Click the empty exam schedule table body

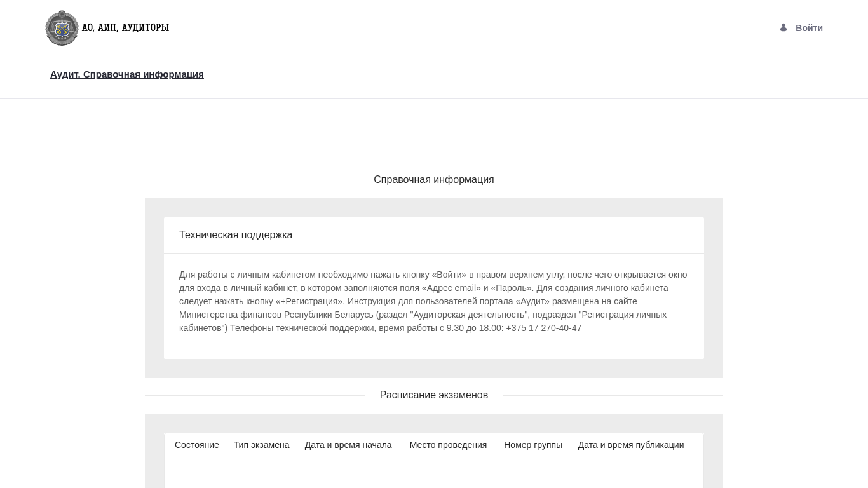[x=433, y=473]
